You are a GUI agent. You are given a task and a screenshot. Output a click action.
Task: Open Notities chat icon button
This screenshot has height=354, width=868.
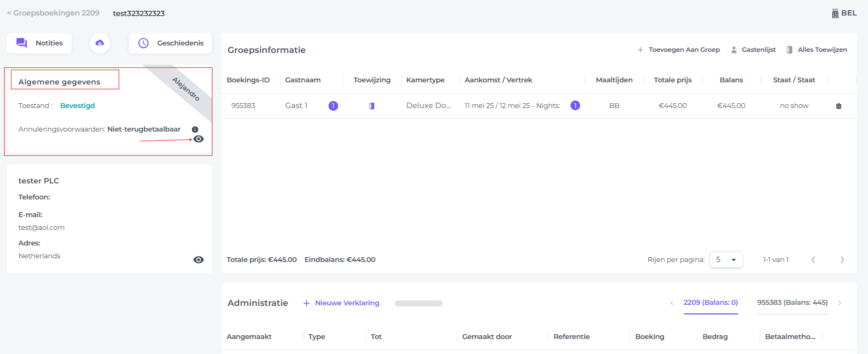pyautogui.click(x=22, y=43)
